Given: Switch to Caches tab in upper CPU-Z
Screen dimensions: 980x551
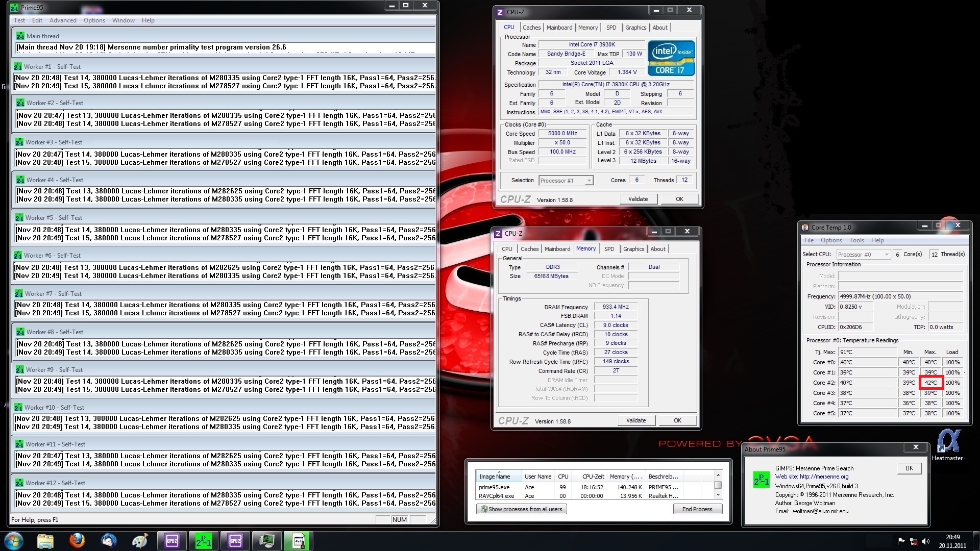Looking at the screenshot, I should point(531,28).
